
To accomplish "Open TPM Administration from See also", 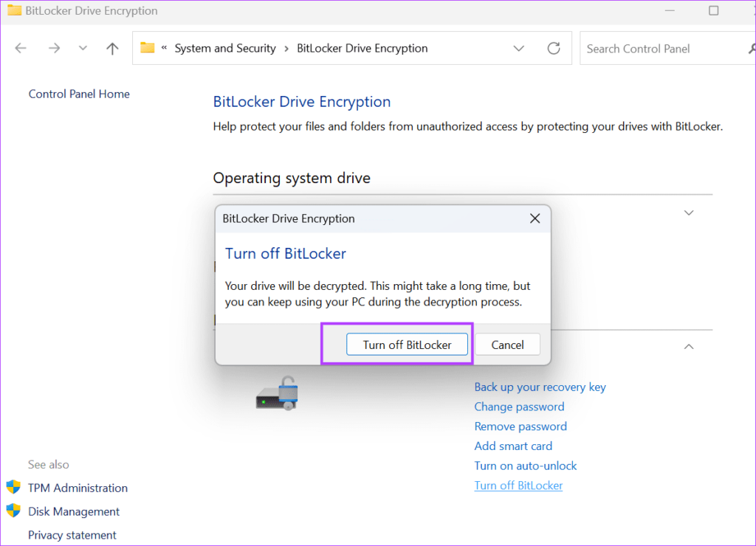I will click(x=77, y=487).
